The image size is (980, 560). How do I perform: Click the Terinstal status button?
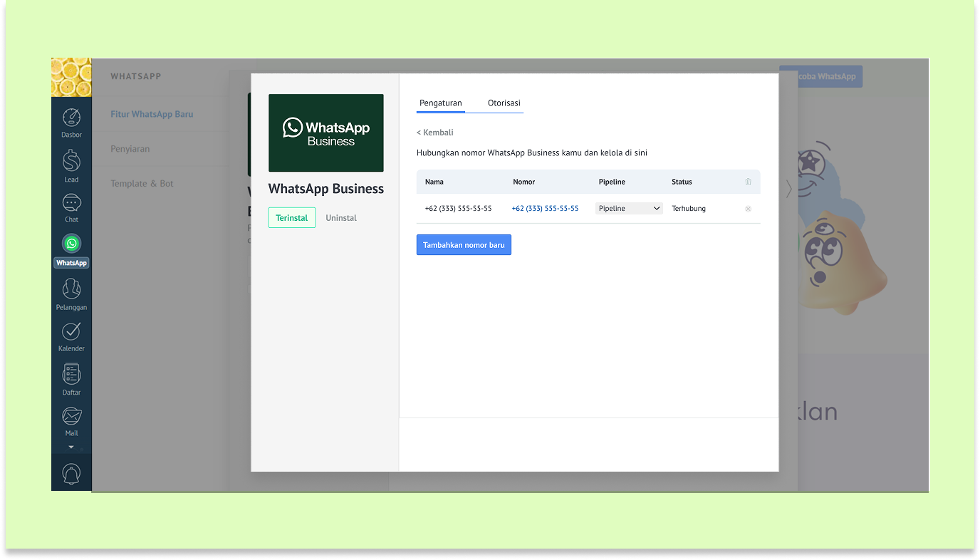292,218
